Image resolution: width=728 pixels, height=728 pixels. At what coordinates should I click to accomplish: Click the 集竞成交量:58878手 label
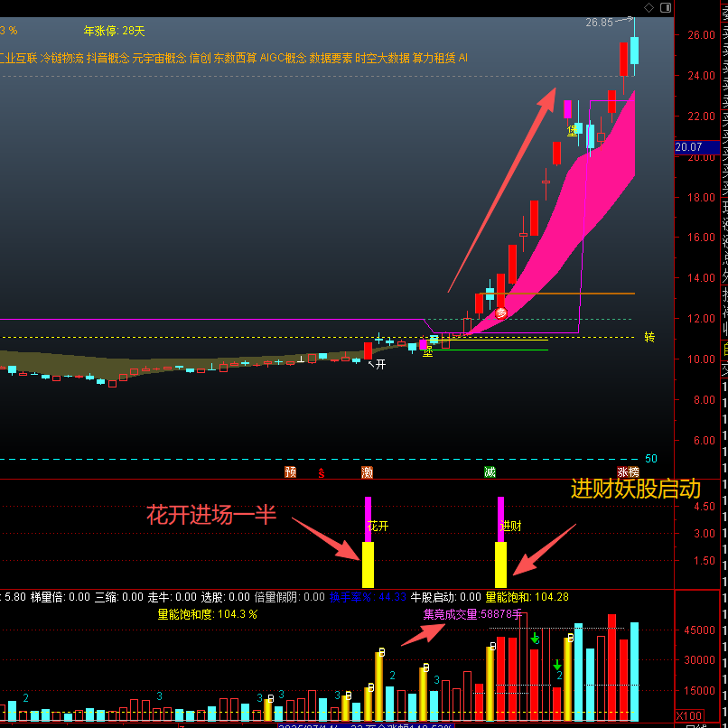(472, 615)
